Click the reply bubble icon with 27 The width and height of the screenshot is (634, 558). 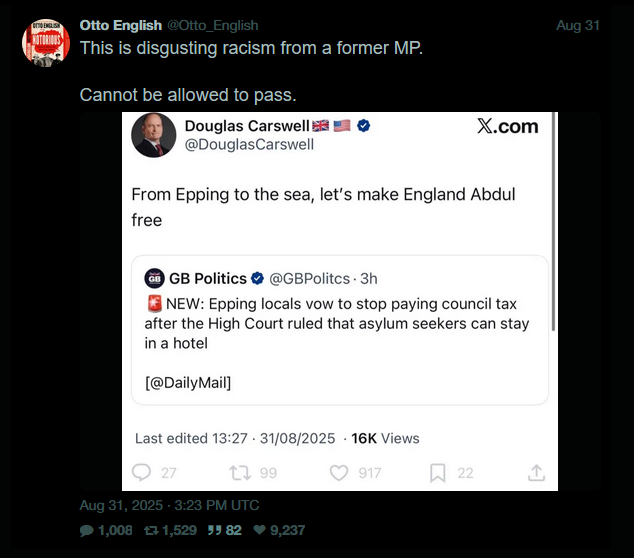142,472
